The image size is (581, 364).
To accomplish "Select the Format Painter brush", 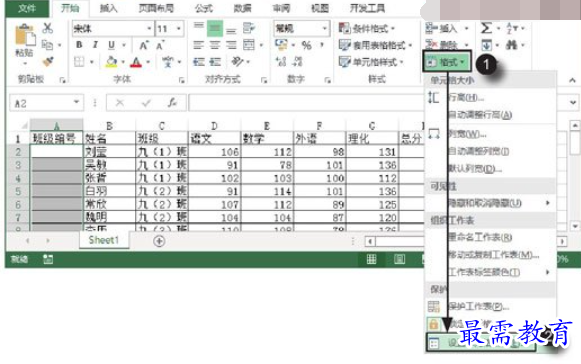I will point(48,61).
